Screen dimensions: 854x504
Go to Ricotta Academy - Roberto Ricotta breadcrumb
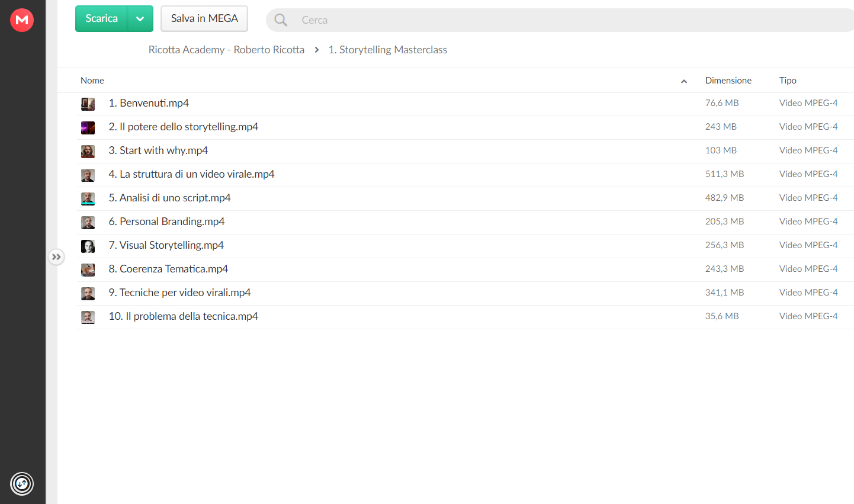click(226, 50)
